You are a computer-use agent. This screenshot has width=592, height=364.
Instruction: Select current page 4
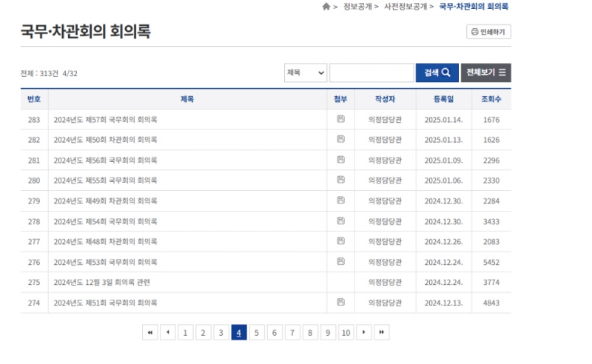tap(239, 332)
